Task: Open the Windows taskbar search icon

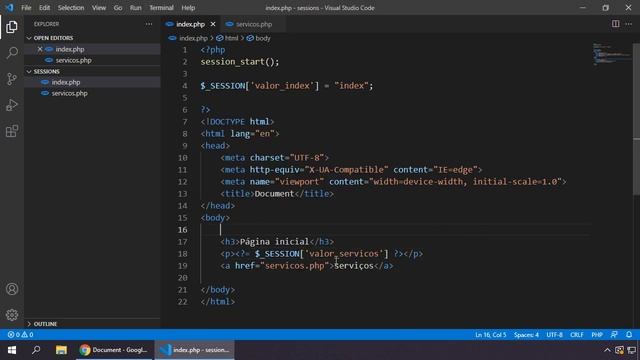Action: click(x=36, y=350)
